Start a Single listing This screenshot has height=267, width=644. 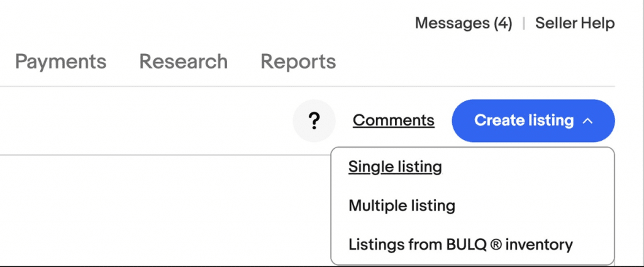[x=395, y=167]
